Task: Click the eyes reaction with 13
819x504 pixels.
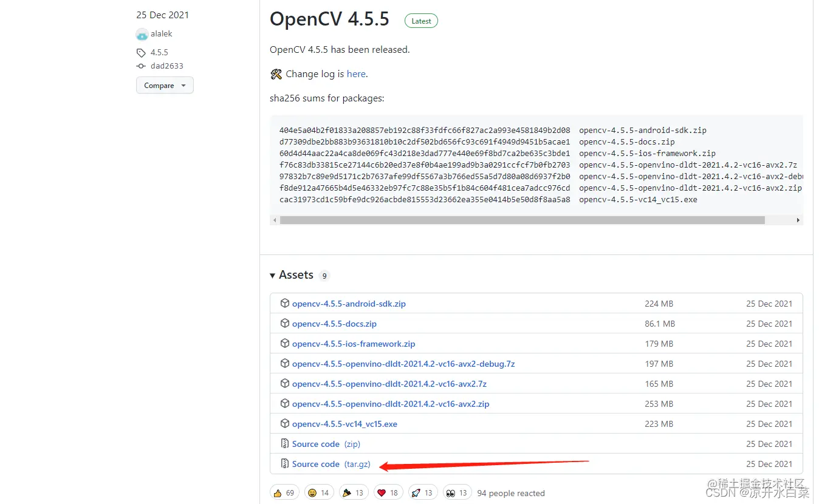Action: tap(457, 492)
